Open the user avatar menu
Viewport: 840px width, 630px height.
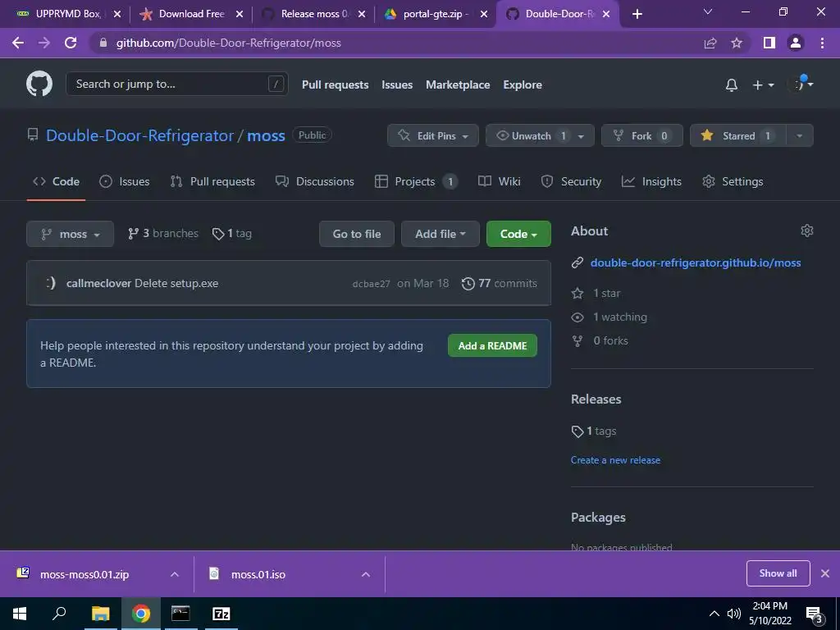click(x=802, y=84)
